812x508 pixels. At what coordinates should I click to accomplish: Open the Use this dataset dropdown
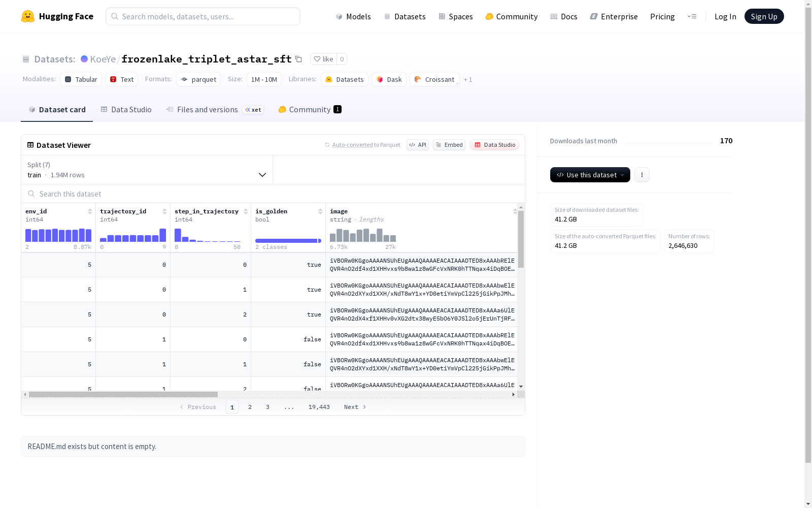(590, 175)
